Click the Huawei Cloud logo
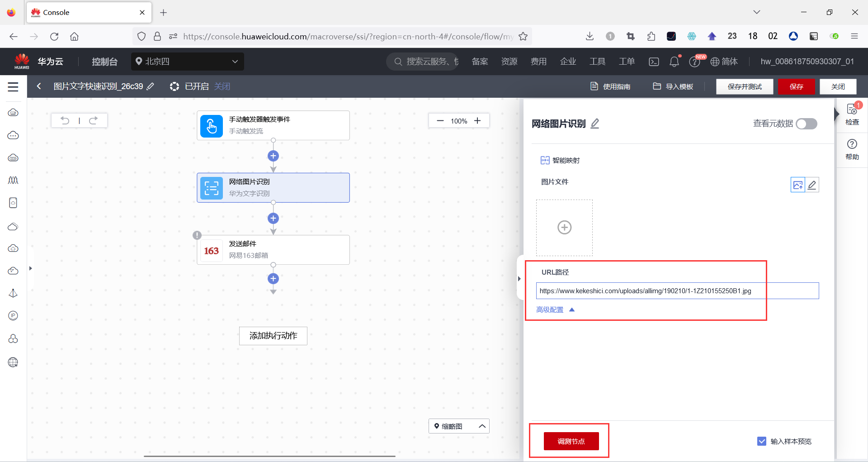The height and width of the screenshot is (462, 868). point(22,61)
